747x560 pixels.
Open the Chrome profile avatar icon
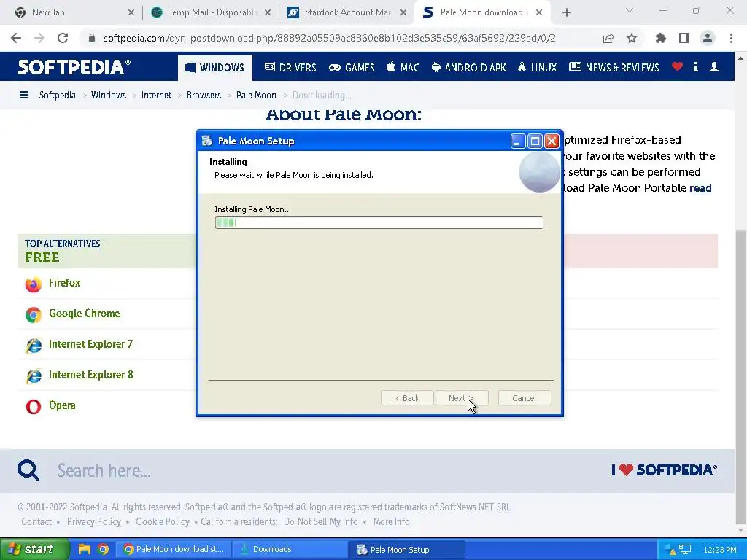coord(708,38)
